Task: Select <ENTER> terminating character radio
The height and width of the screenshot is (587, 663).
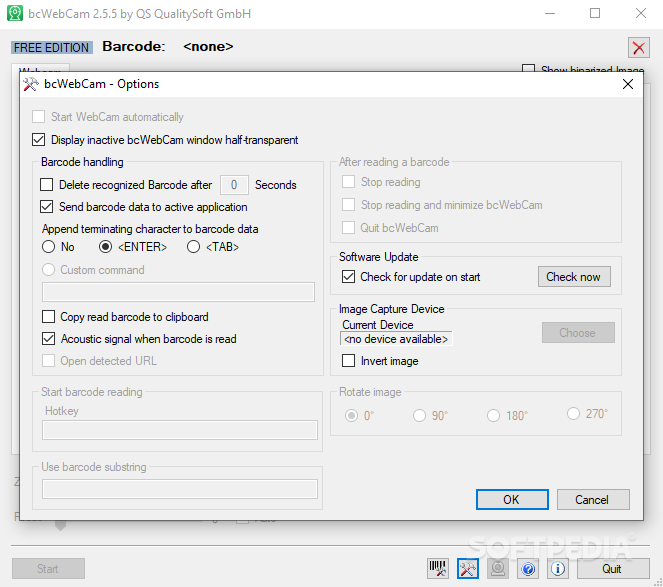Action: click(105, 247)
